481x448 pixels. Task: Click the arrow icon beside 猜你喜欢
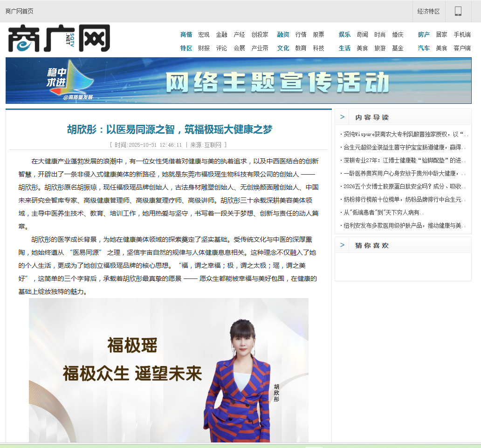[343, 245]
